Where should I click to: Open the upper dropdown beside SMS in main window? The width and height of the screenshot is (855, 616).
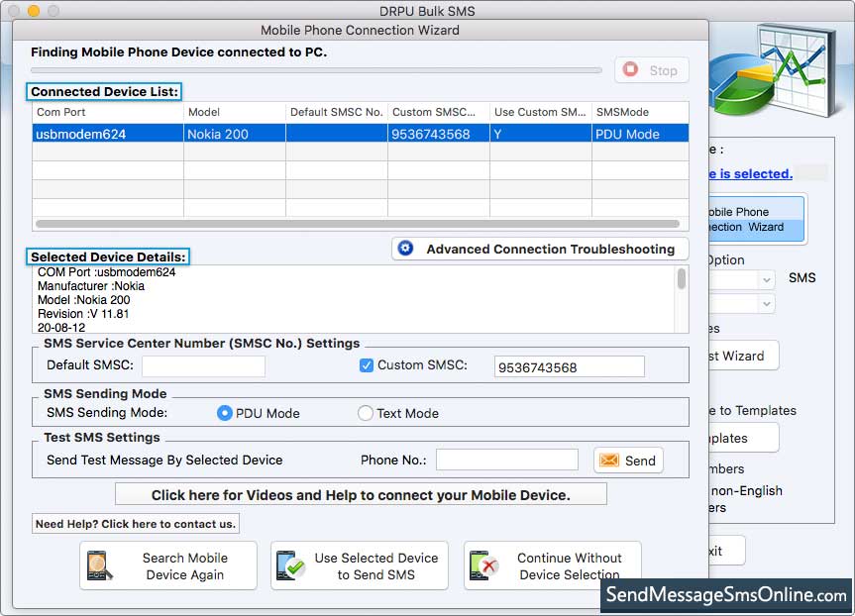pos(766,279)
